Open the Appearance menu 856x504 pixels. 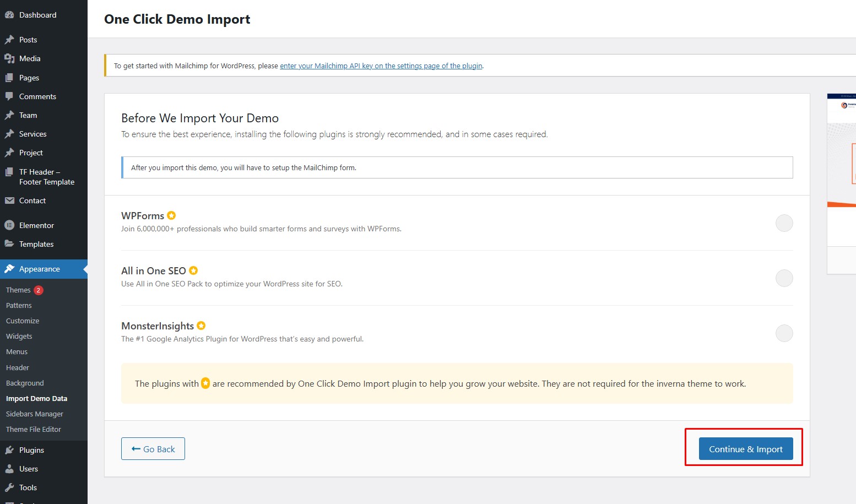coord(44,269)
